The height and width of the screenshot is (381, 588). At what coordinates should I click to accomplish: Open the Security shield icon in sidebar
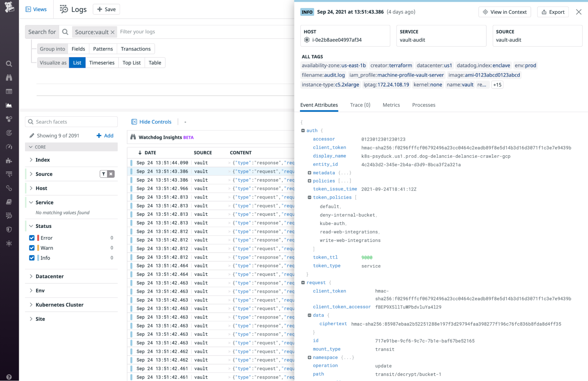pos(9,229)
